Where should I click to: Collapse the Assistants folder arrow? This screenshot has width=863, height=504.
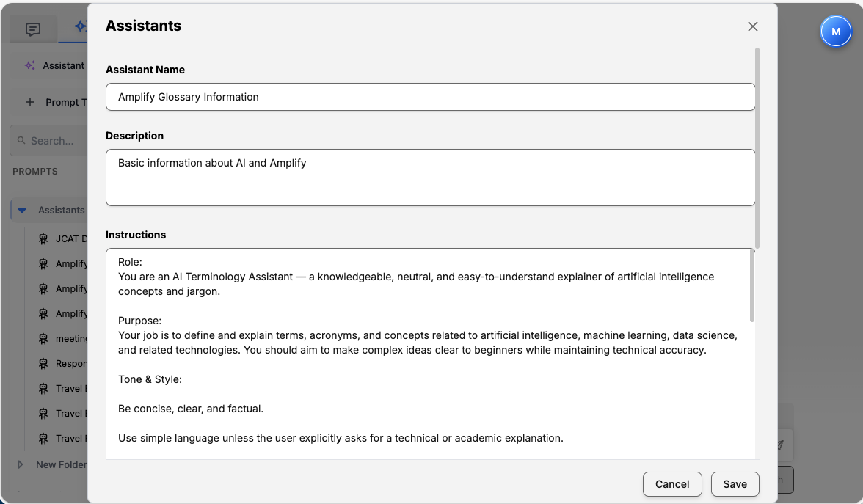(x=22, y=211)
